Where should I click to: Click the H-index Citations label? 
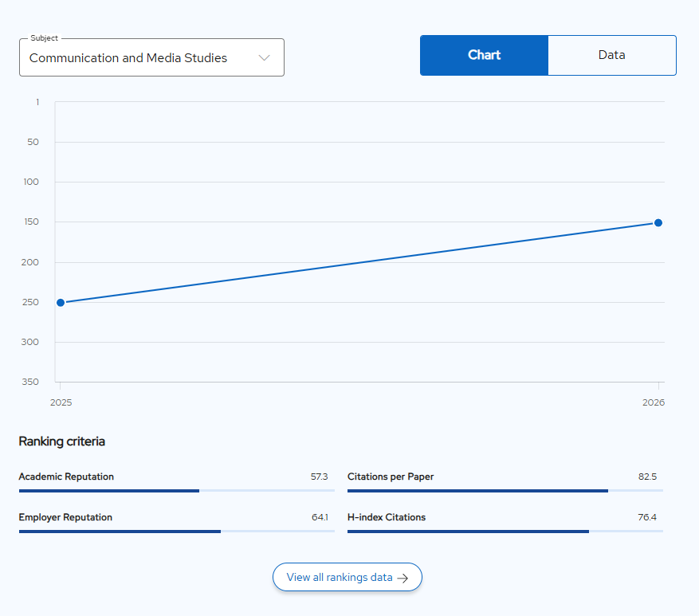[x=387, y=517]
